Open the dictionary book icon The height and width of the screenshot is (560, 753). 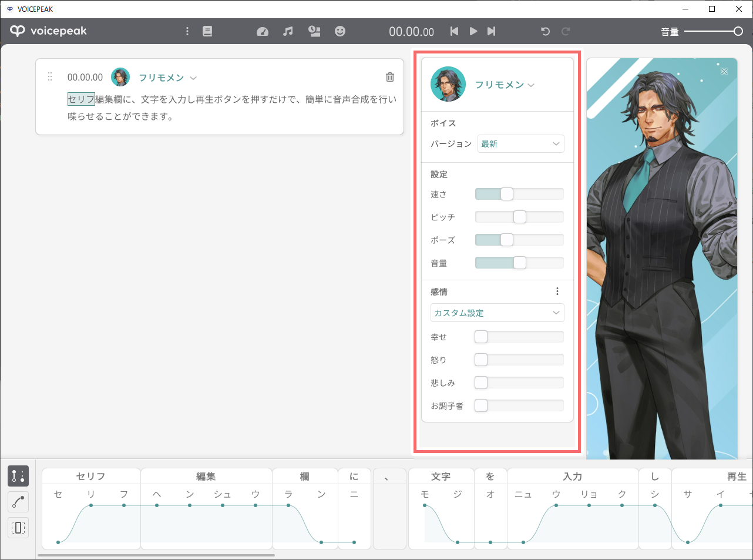pyautogui.click(x=207, y=31)
